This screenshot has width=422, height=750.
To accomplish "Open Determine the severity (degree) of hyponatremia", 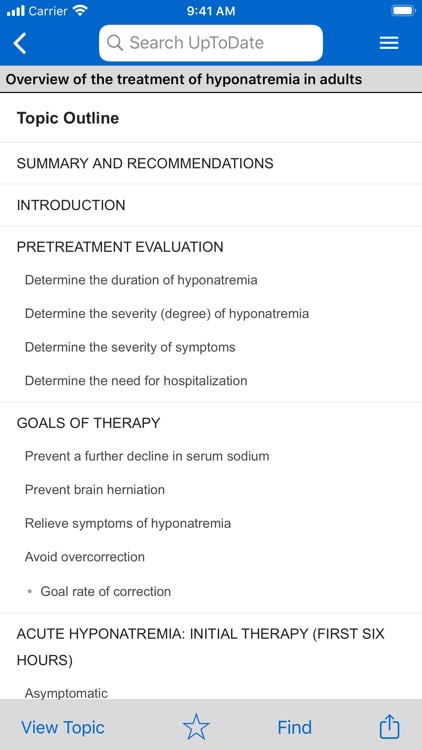I will coord(167,313).
